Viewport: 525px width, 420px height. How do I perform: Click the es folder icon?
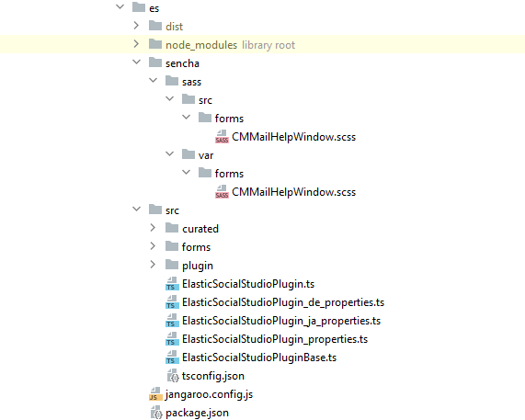tap(139, 7)
